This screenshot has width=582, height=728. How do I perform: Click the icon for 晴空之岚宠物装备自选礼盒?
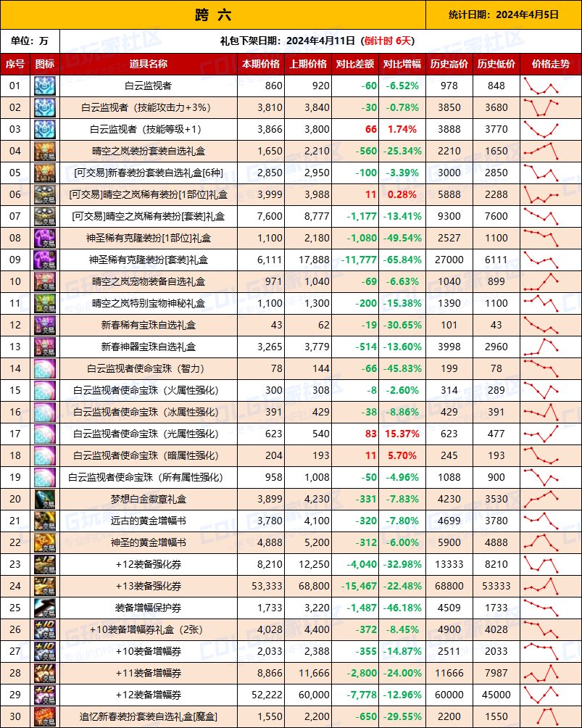tap(45, 282)
